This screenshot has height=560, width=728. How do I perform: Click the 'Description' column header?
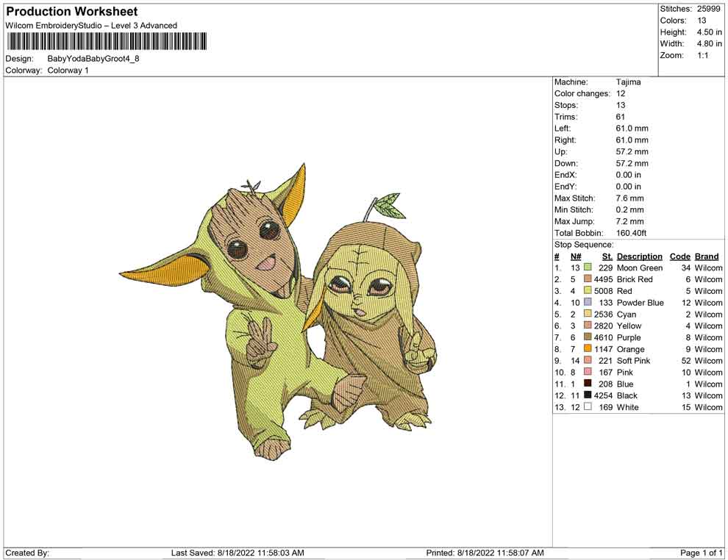(x=639, y=256)
